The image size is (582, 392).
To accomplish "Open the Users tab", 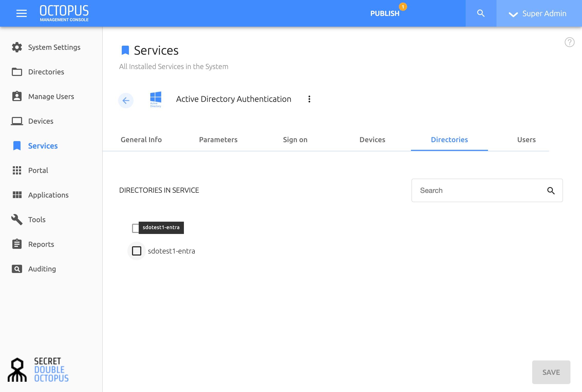I will (x=526, y=140).
